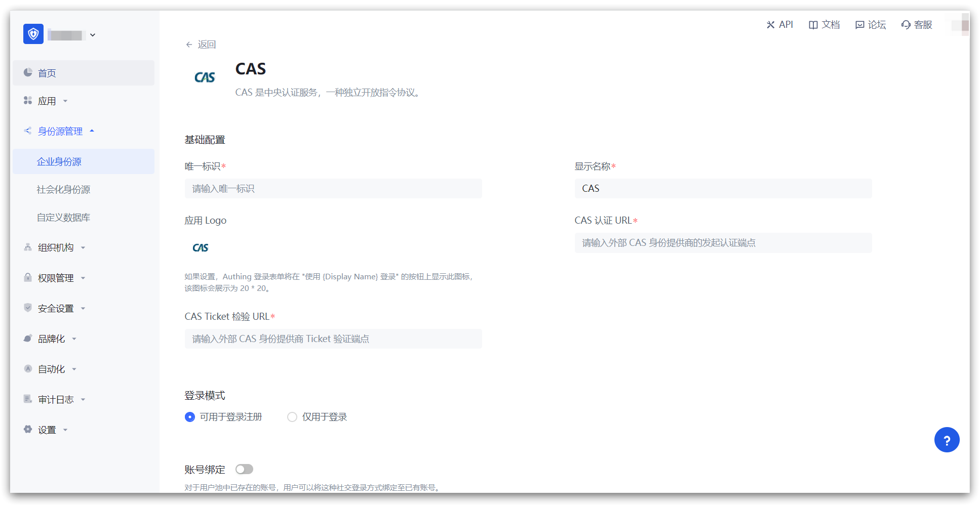
Task: Open API from the top bar
Action: point(779,25)
